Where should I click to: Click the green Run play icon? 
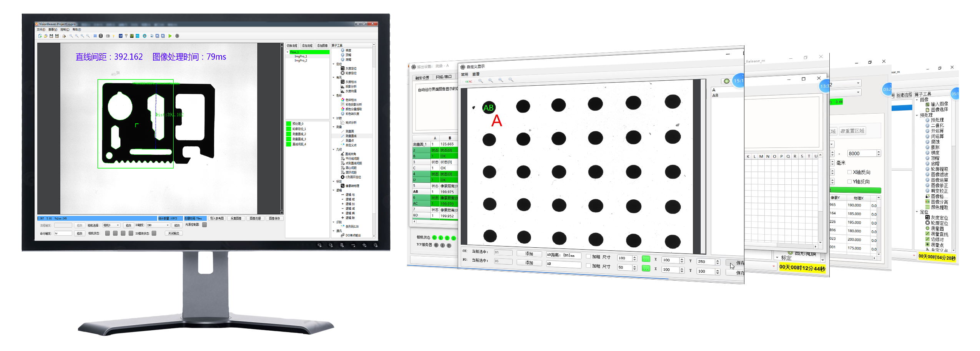[170, 36]
